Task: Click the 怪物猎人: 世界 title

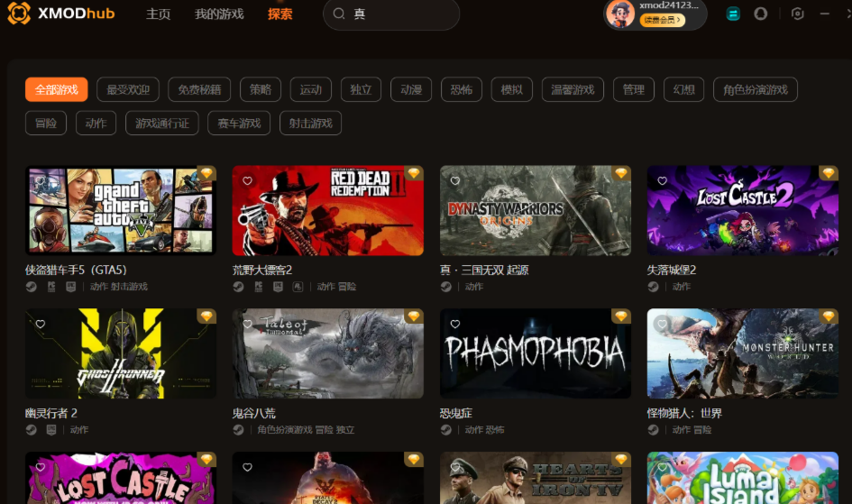Action: (684, 413)
